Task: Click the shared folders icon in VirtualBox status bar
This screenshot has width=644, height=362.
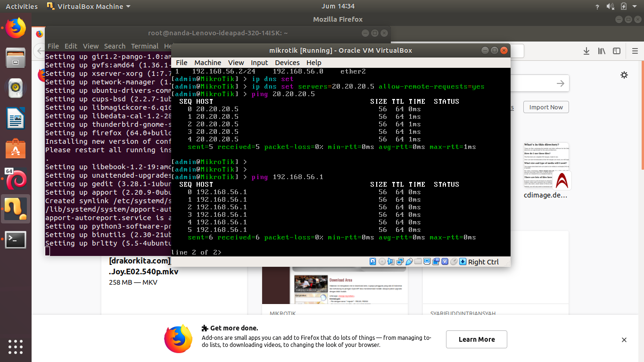Action: point(418,262)
